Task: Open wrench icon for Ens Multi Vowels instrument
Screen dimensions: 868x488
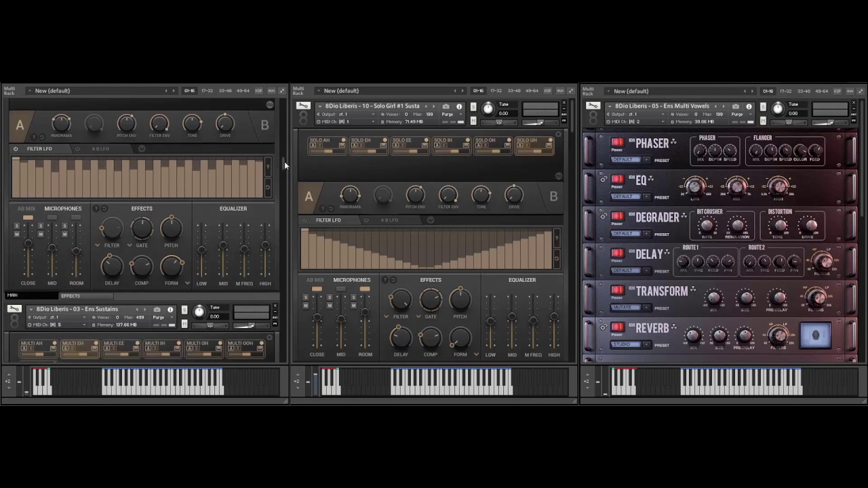Action: click(593, 106)
